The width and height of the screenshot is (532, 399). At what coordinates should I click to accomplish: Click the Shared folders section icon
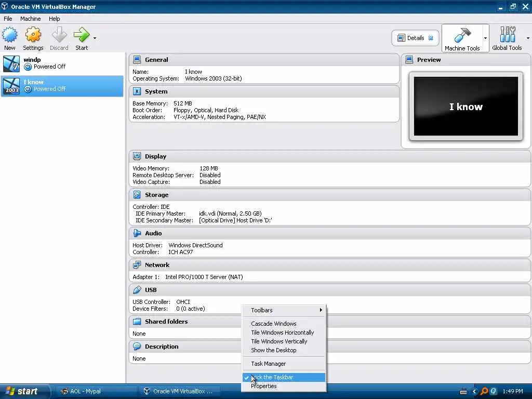137,322
